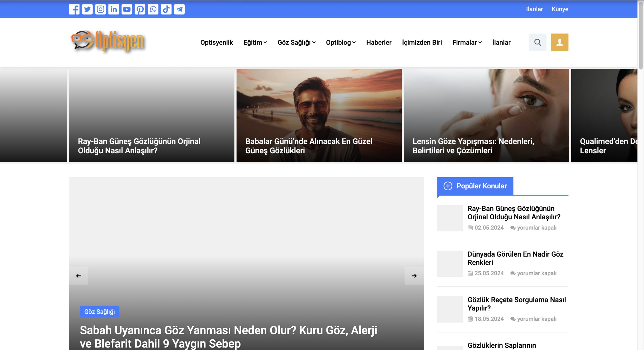Screen dimensions: 644x350
Task: Click the yellow user account button
Action: 559,42
